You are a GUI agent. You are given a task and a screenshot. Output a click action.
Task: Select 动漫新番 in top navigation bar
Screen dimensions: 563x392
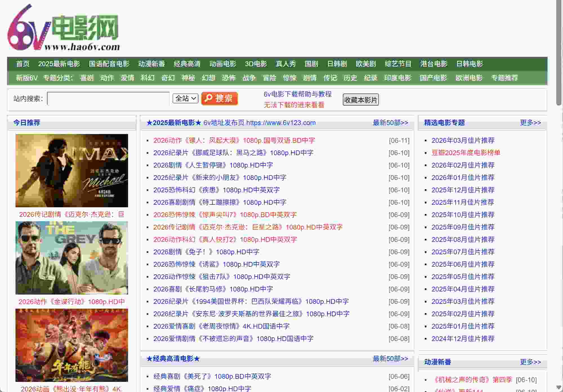[x=151, y=64]
